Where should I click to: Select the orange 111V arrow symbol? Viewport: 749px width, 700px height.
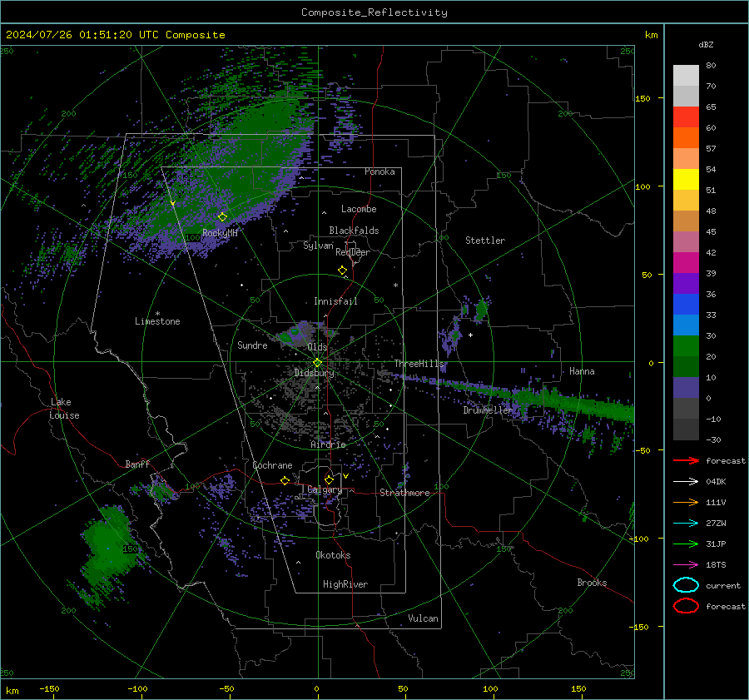pos(686,502)
